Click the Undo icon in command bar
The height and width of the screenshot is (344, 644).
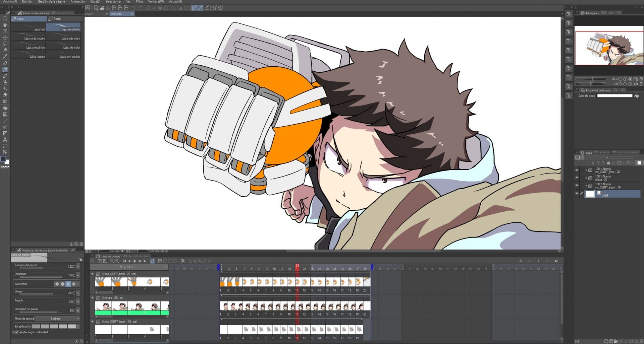(134, 8)
